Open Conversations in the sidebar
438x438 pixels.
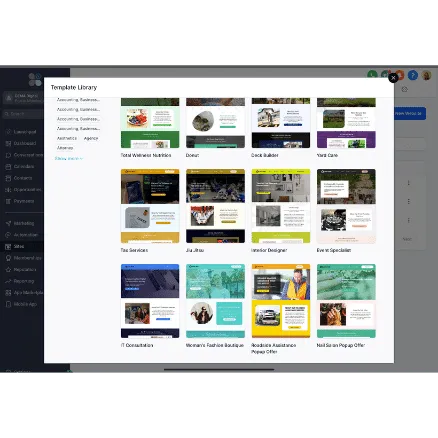point(23,155)
